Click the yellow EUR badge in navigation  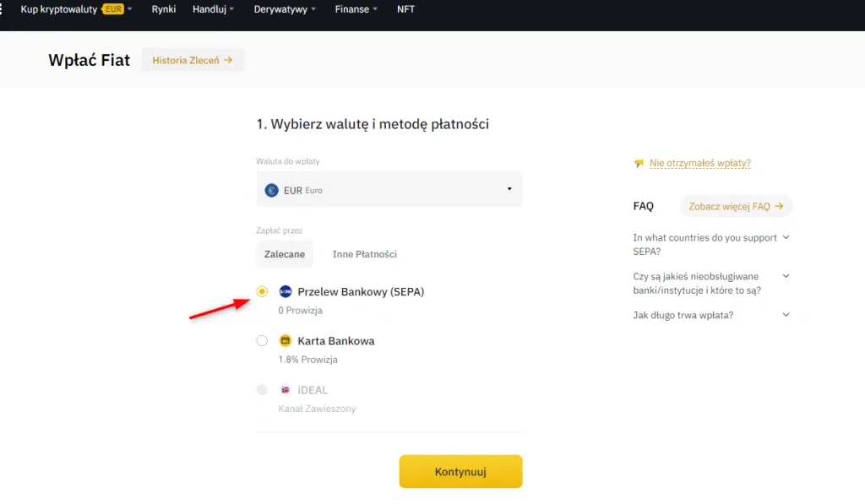pyautogui.click(x=112, y=9)
